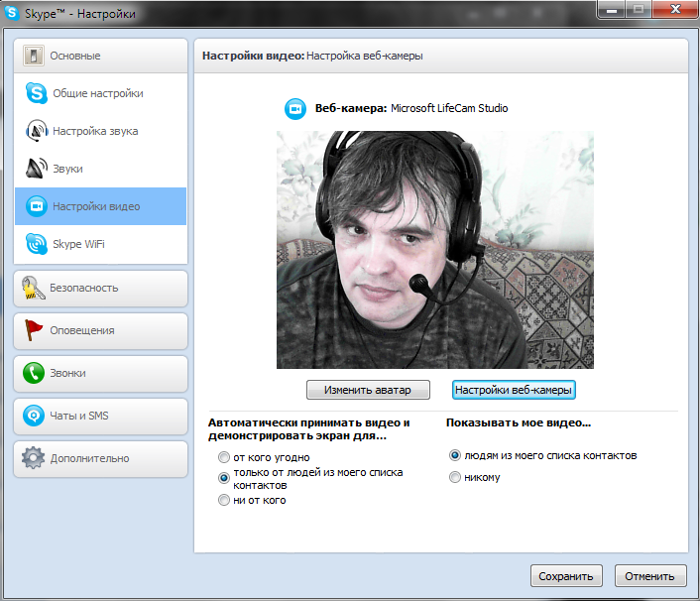The width and height of the screenshot is (700, 601).
Task: Expand the Дополнительно section
Action: 101,458
